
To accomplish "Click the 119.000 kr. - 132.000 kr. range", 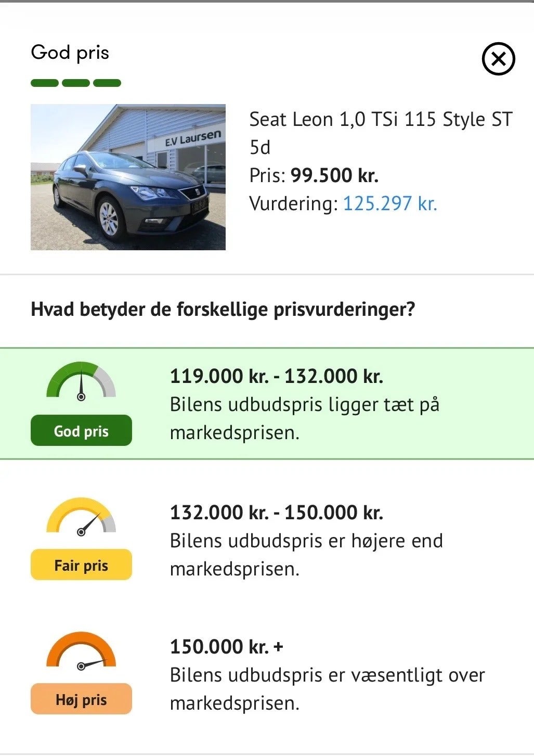I will click(x=277, y=376).
